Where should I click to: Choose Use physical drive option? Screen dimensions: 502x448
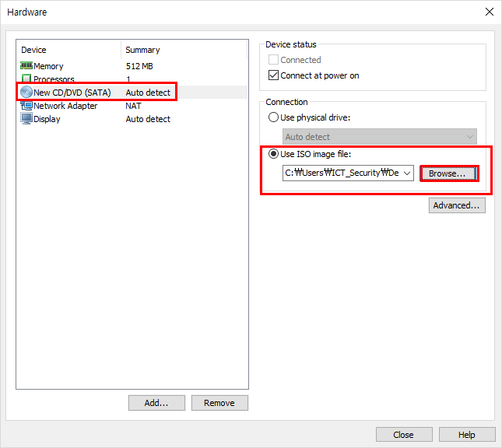click(273, 117)
